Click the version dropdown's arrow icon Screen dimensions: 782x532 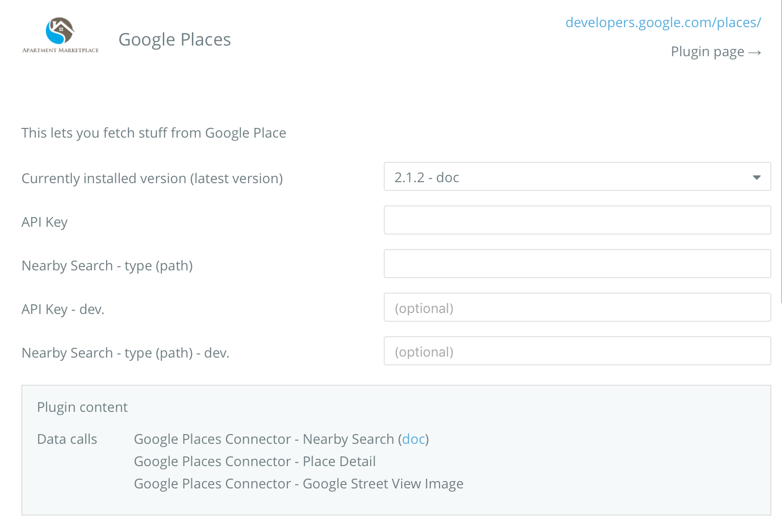click(x=756, y=177)
